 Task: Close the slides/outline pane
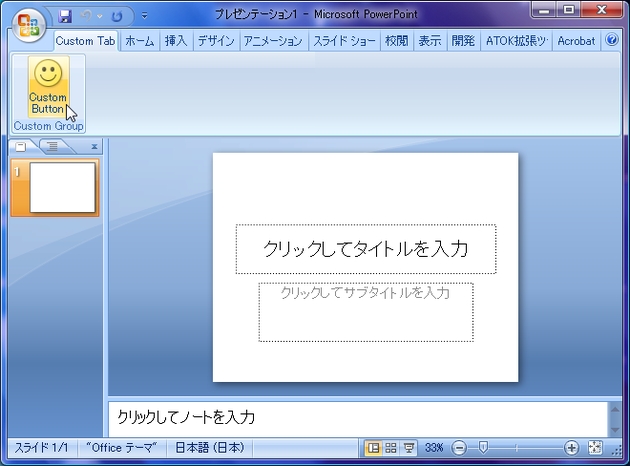(94, 147)
